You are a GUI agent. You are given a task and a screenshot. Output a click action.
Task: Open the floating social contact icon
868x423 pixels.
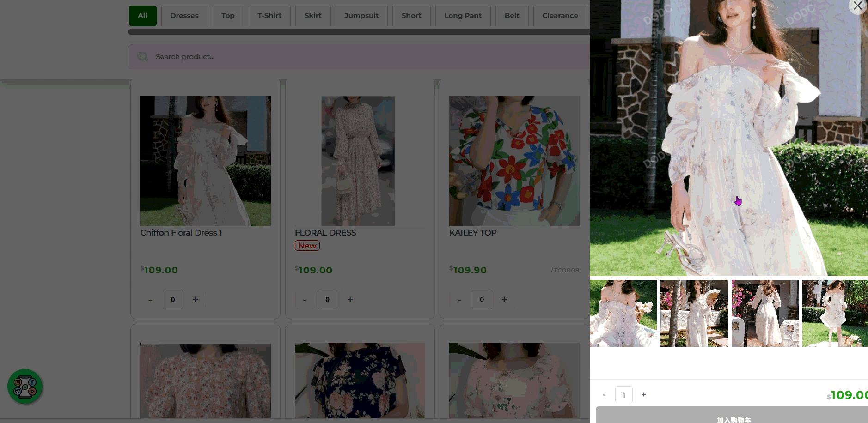coord(25,387)
